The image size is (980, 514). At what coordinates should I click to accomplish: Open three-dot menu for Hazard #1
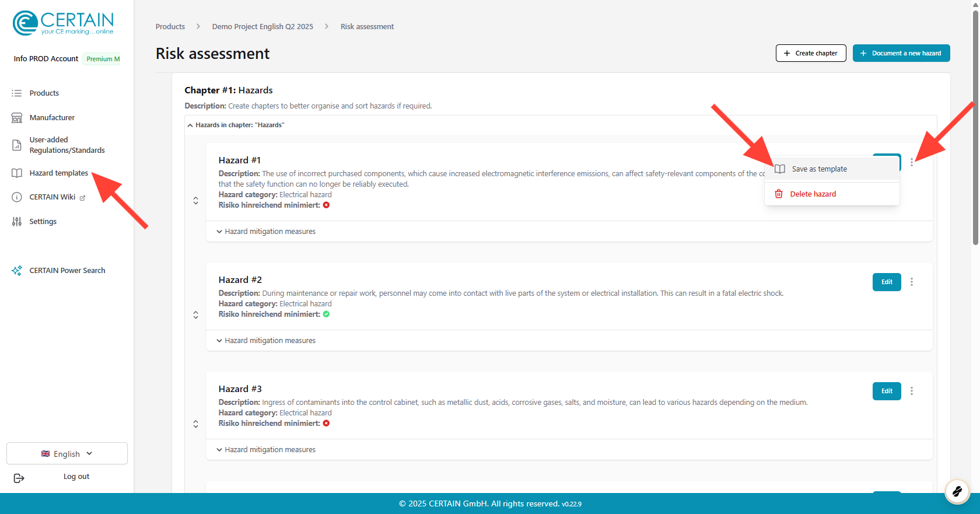912,162
